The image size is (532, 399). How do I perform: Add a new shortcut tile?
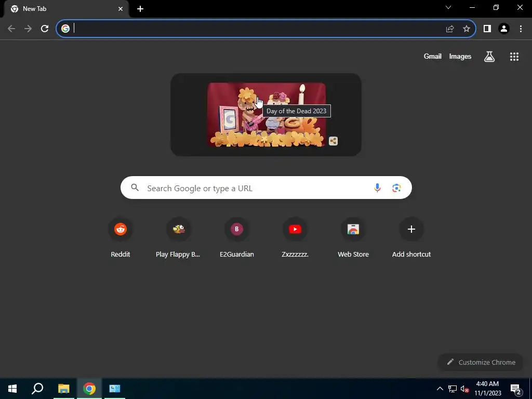[x=411, y=238]
